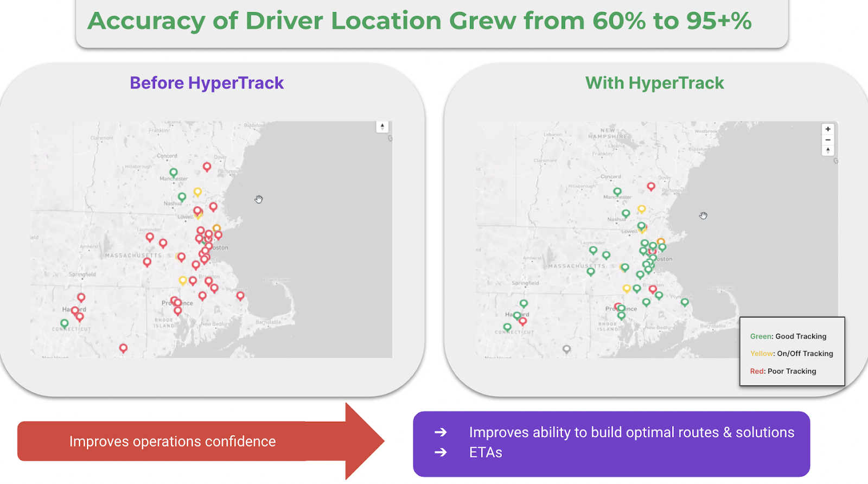Click the red pin below Leominster label, Before HyperTrack map
The height and width of the screenshot is (484, 868).
(150, 237)
